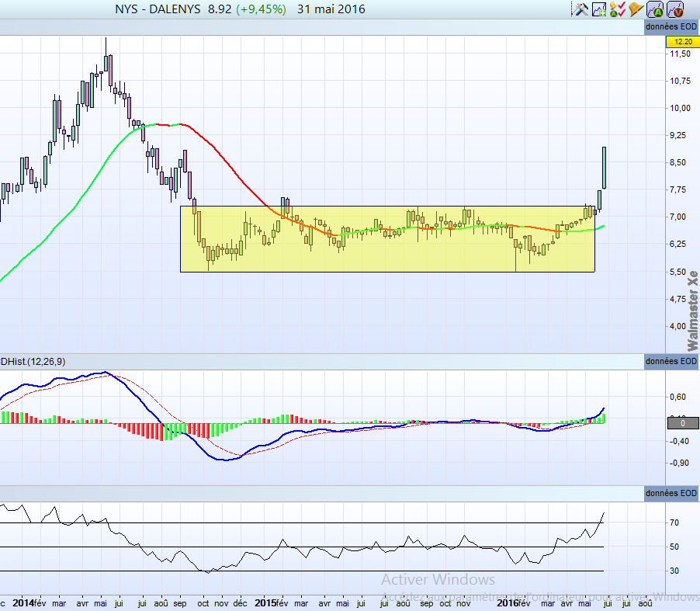Click the 5,50 price axis label
The width and height of the screenshot is (700, 611).
(677, 272)
